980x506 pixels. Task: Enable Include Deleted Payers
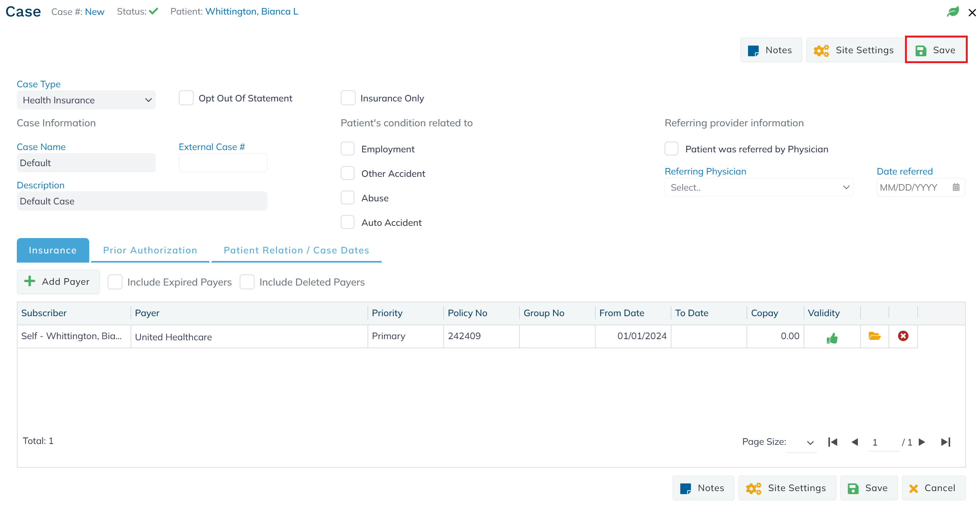click(247, 282)
